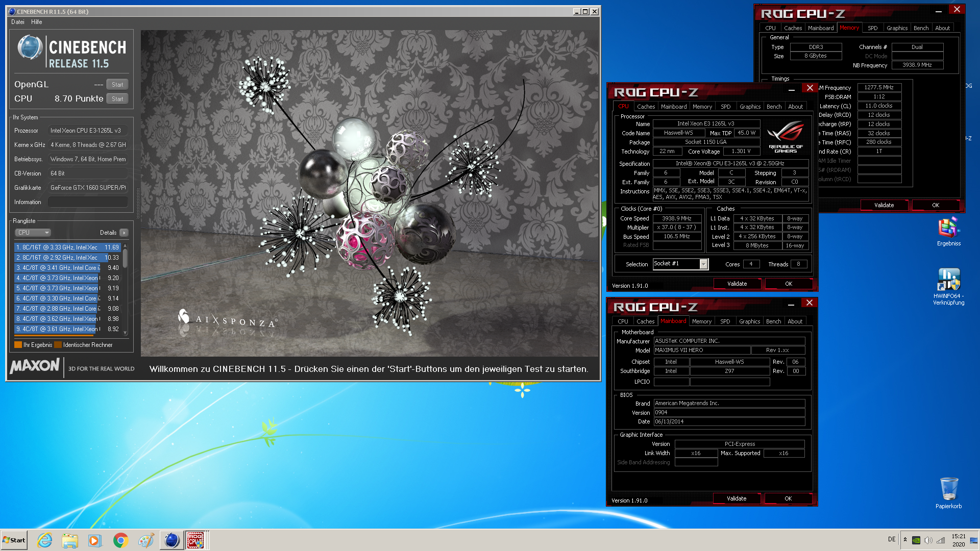Open the Datei menu in Cinebench
This screenshot has width=980, height=551.
point(18,22)
